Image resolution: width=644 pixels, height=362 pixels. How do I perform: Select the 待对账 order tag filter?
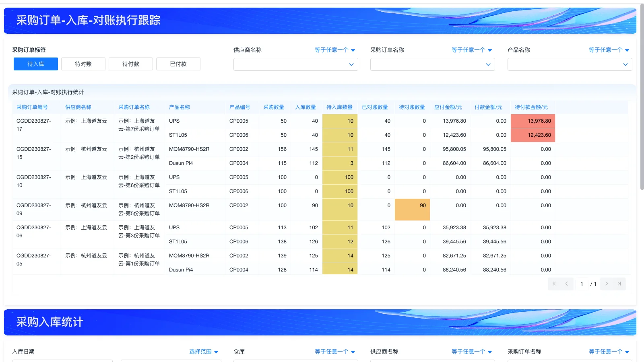tap(83, 64)
